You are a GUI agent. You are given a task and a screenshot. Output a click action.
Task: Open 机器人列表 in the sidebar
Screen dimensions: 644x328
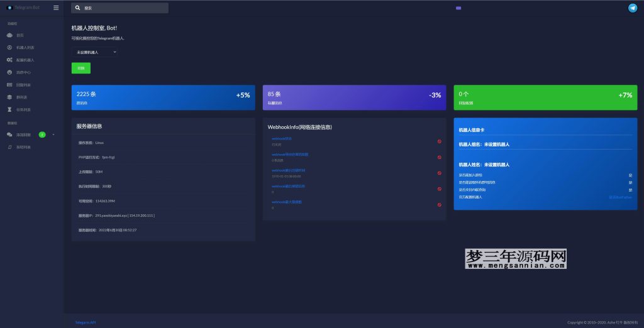click(25, 48)
